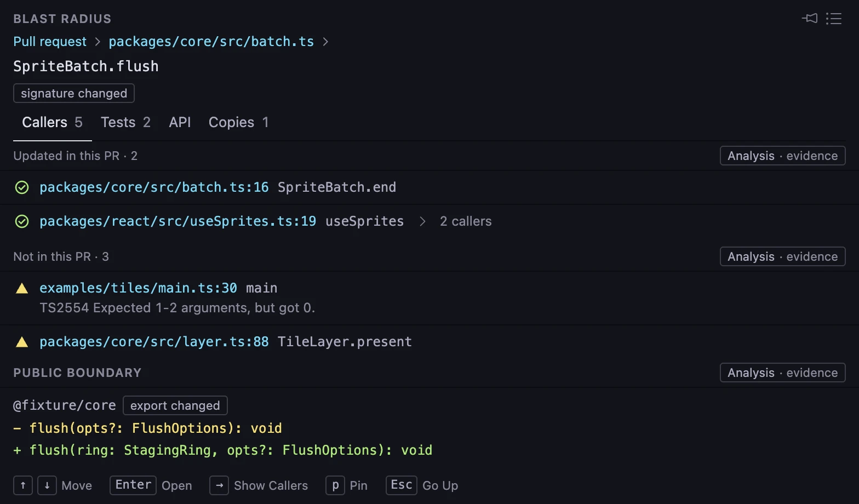The height and width of the screenshot is (504, 859).
Task: Click warning triangle beside TileLayer.present
Action: 22,342
